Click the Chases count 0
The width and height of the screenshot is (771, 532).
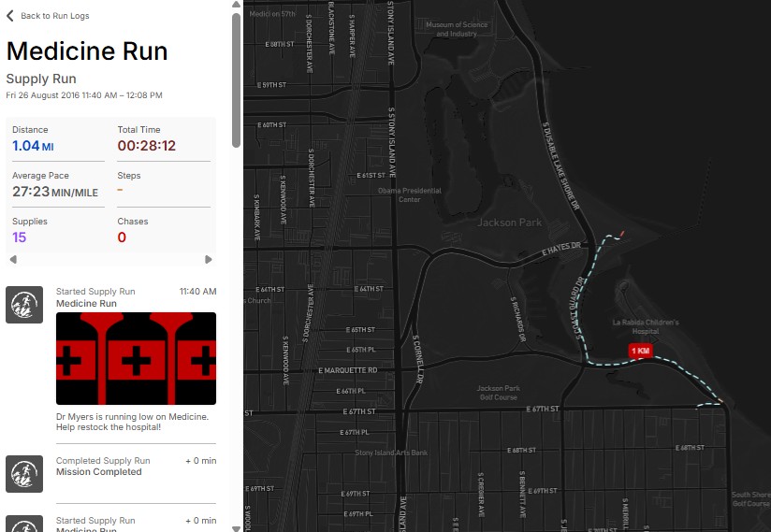pyautogui.click(x=122, y=237)
